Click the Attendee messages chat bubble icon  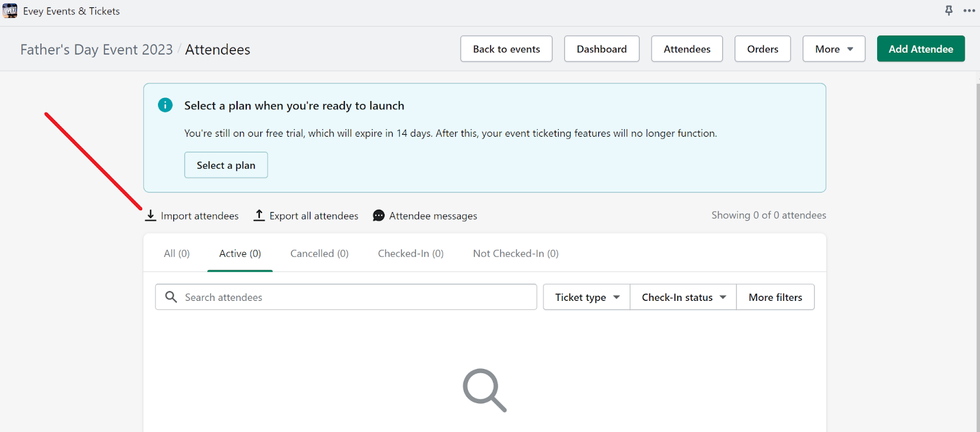[x=379, y=216]
